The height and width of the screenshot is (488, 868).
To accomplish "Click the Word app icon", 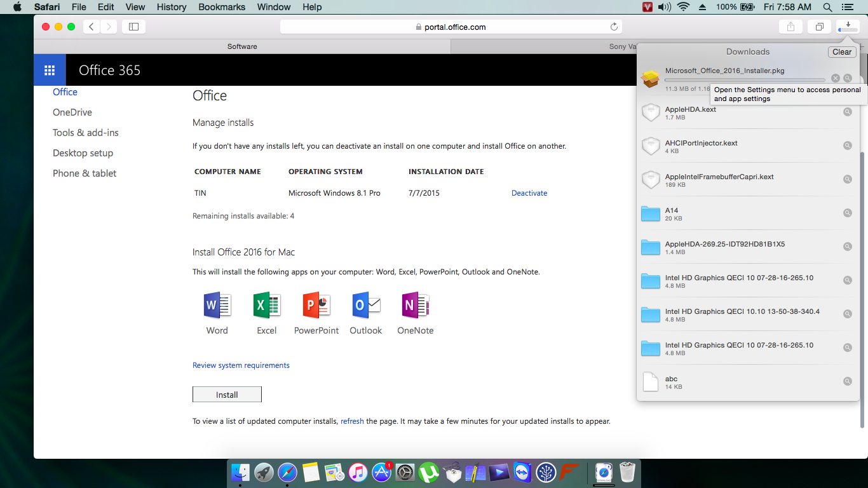I will click(217, 306).
